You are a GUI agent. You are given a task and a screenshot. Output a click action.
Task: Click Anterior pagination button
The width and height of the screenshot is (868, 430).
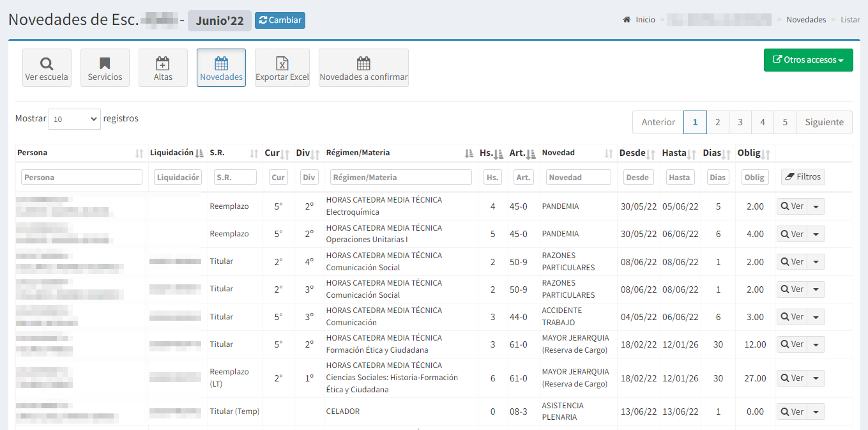[658, 122]
